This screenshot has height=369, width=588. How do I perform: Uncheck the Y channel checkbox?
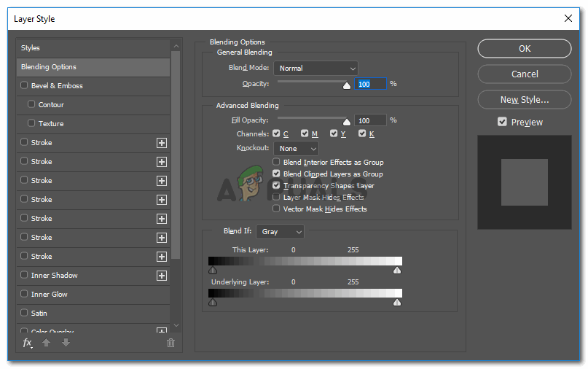coord(334,133)
